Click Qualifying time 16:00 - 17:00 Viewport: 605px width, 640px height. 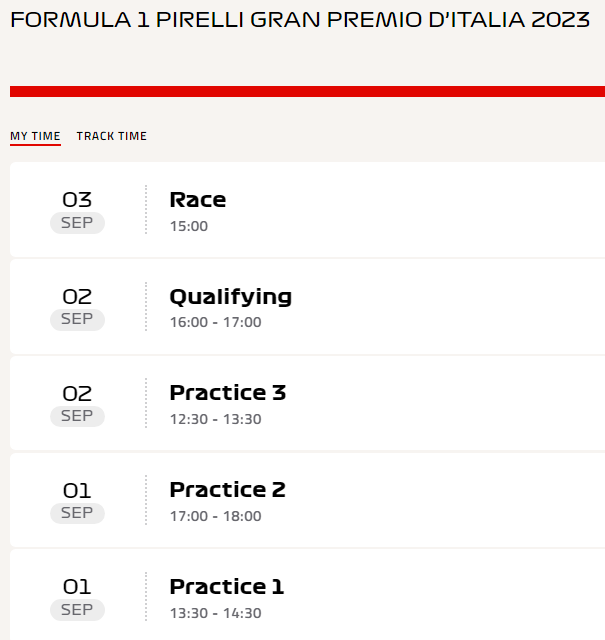tap(216, 322)
